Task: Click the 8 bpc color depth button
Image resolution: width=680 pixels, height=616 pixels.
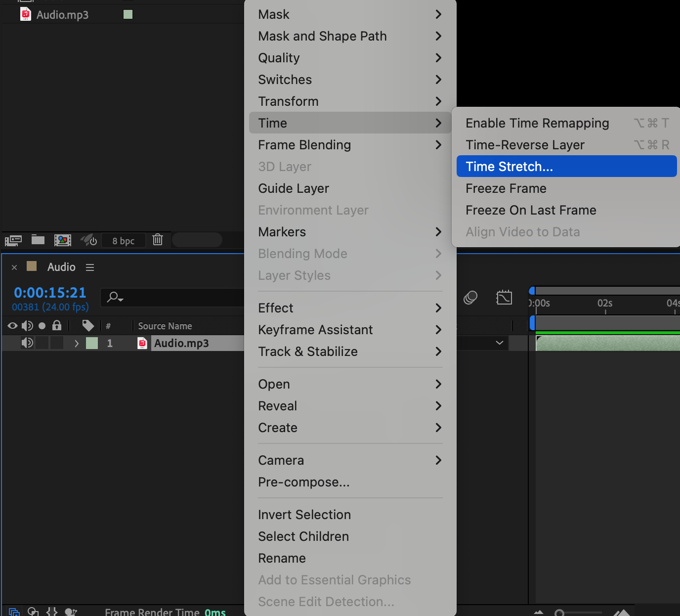Action: 124,241
